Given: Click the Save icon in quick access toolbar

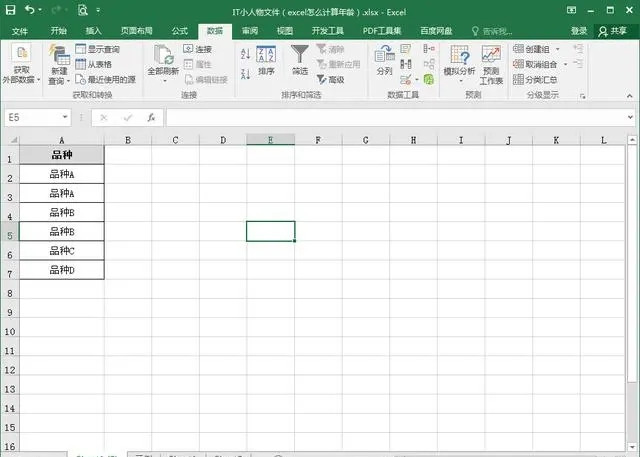Looking at the screenshot, I should pyautogui.click(x=11, y=10).
